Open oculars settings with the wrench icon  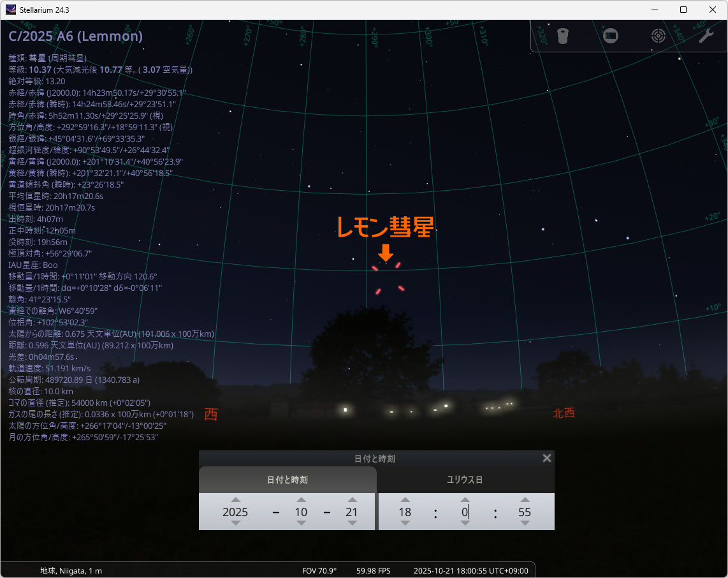tap(706, 36)
